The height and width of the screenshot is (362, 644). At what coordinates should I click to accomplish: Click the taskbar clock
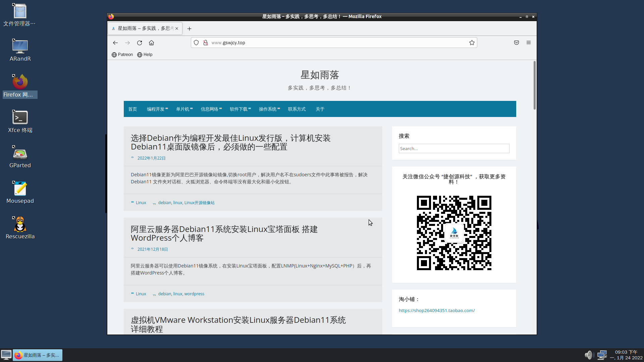click(626, 355)
